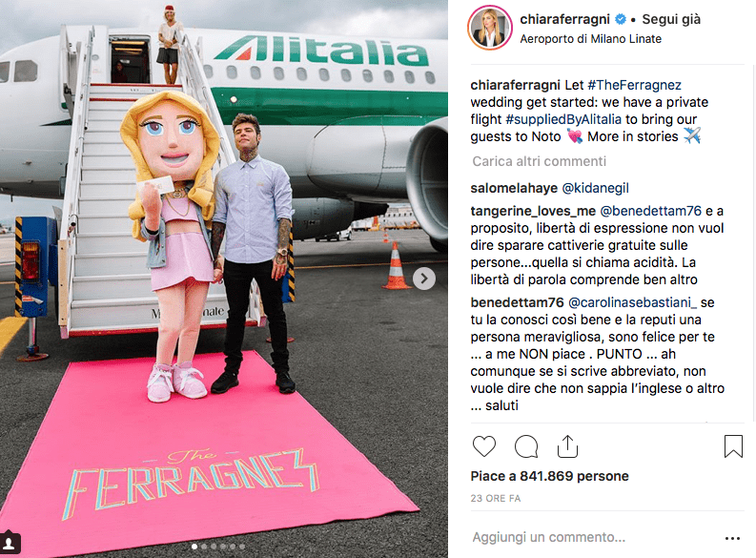Toggle the Segui già following button

[671, 19]
